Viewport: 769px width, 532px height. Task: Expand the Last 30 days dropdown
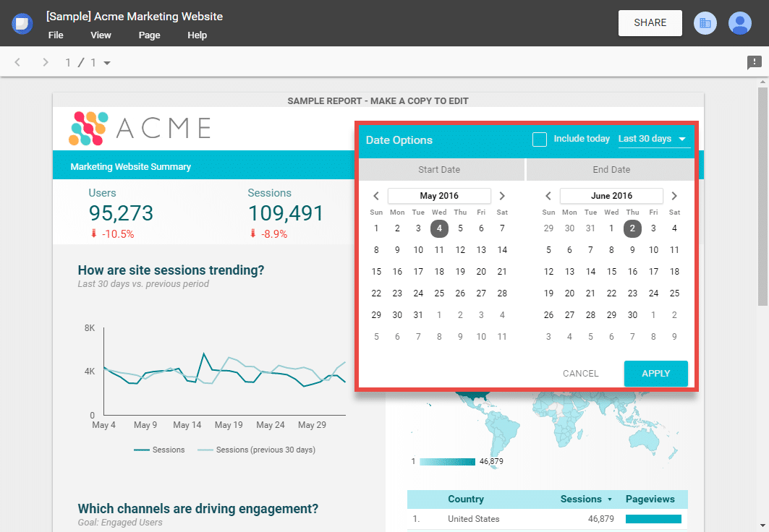coord(654,140)
